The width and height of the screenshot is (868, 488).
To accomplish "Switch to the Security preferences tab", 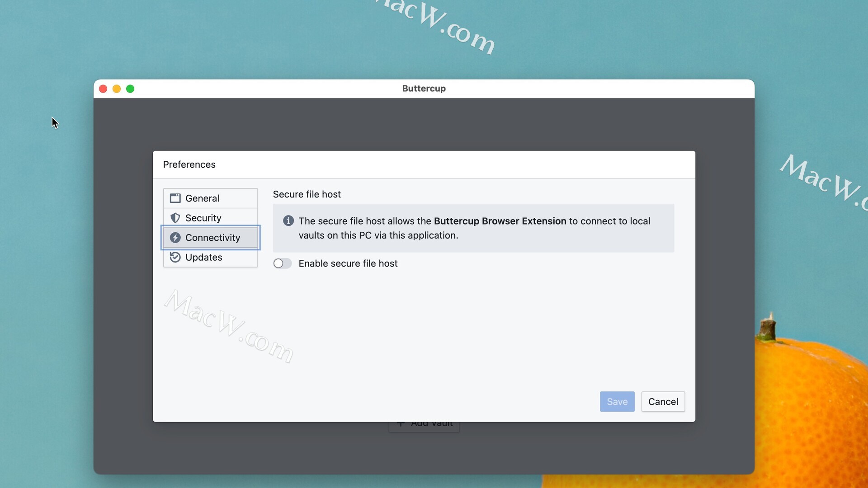I will pyautogui.click(x=211, y=218).
